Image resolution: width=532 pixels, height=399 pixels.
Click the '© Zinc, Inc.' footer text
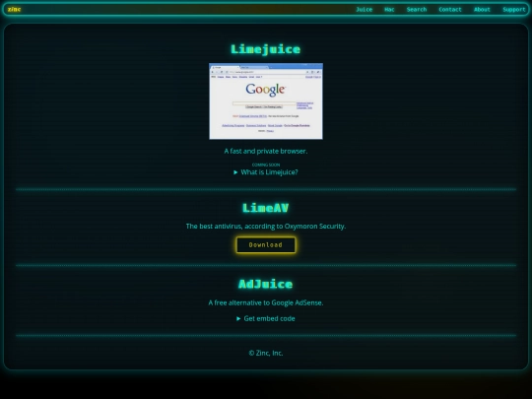point(266,354)
